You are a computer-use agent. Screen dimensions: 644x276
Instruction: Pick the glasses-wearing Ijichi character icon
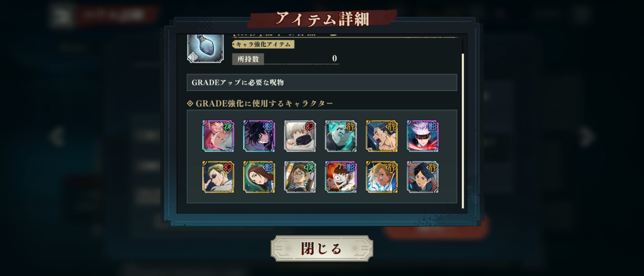coord(300,177)
